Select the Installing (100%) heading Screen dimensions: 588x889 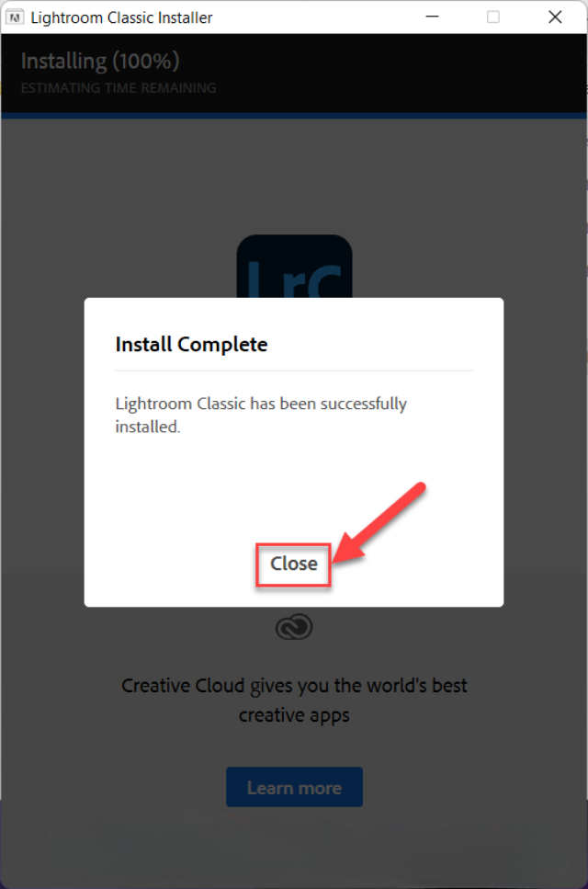coord(100,62)
